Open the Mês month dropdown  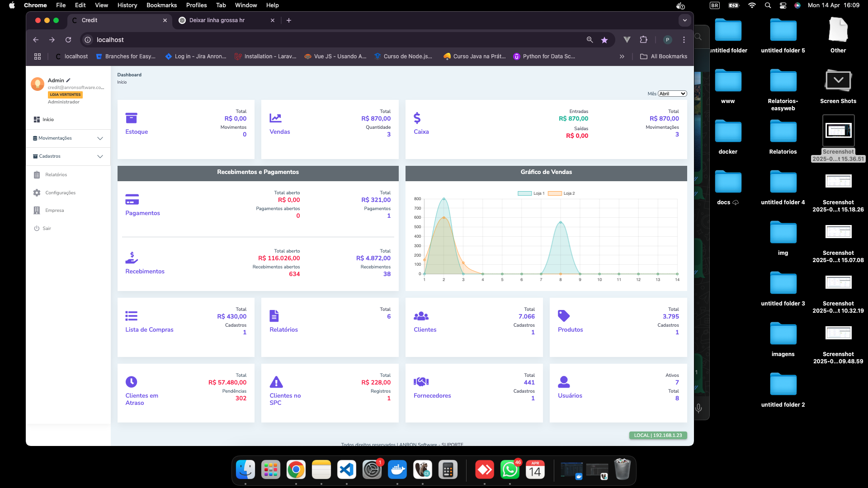pos(672,94)
